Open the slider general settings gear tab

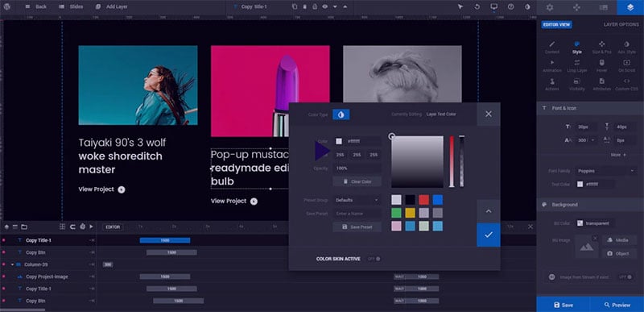click(x=550, y=7)
